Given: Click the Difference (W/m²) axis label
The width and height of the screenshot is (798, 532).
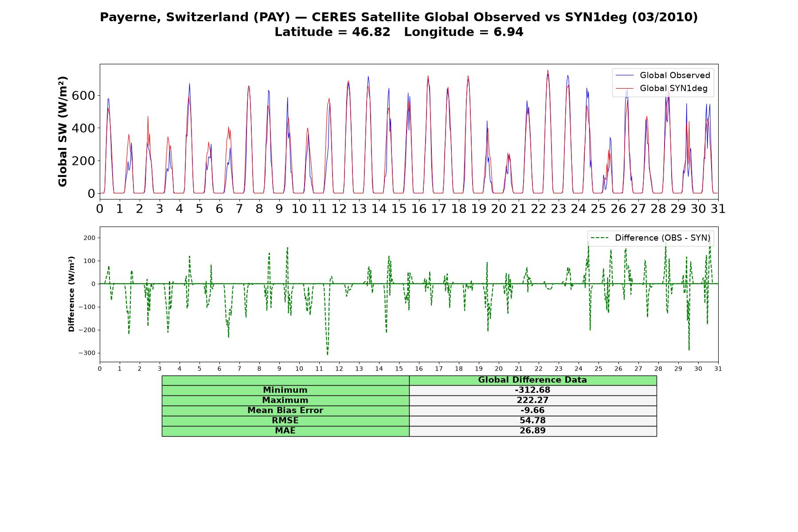Looking at the screenshot, I should click(71, 294).
